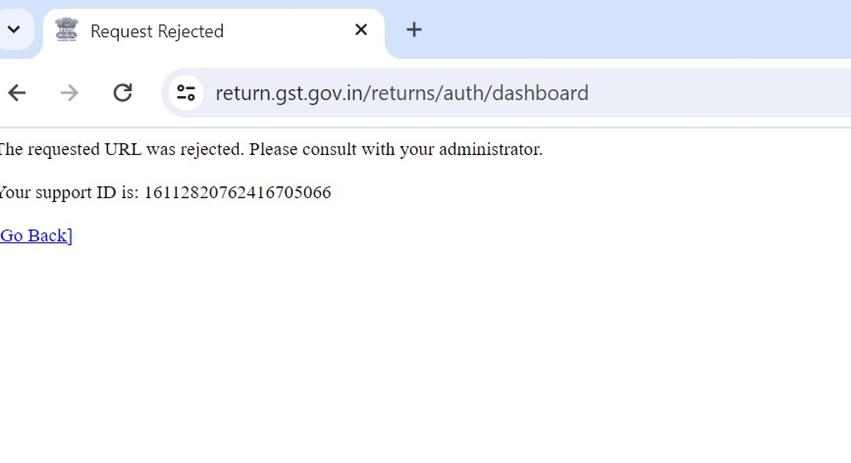Image resolution: width=851 pixels, height=463 pixels.
Task: Open a new browser tab
Action: click(414, 30)
